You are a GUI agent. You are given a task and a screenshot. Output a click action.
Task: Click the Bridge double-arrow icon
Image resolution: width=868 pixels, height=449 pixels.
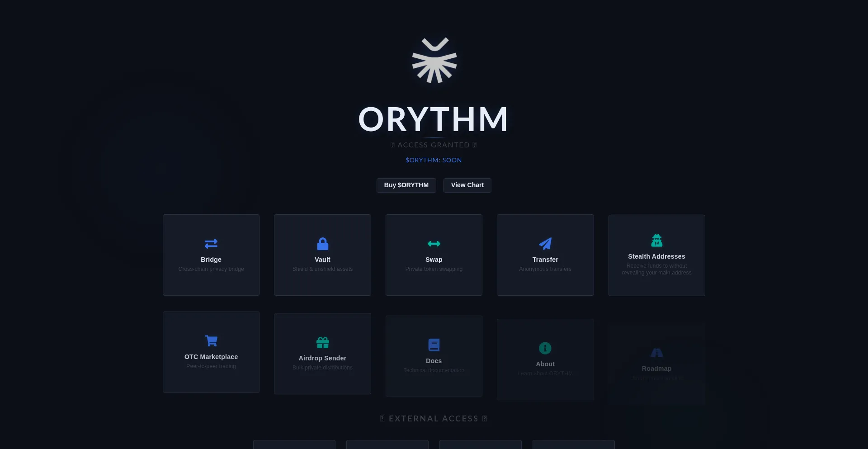[x=211, y=244]
